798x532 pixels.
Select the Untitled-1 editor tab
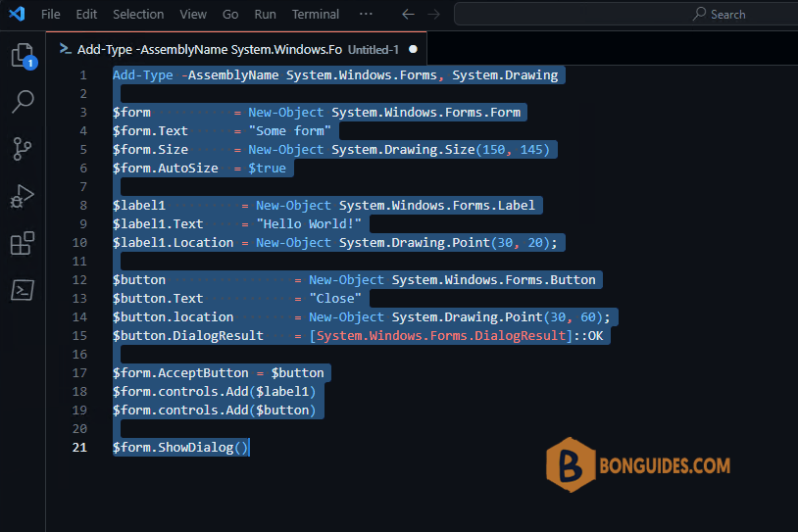click(x=236, y=49)
